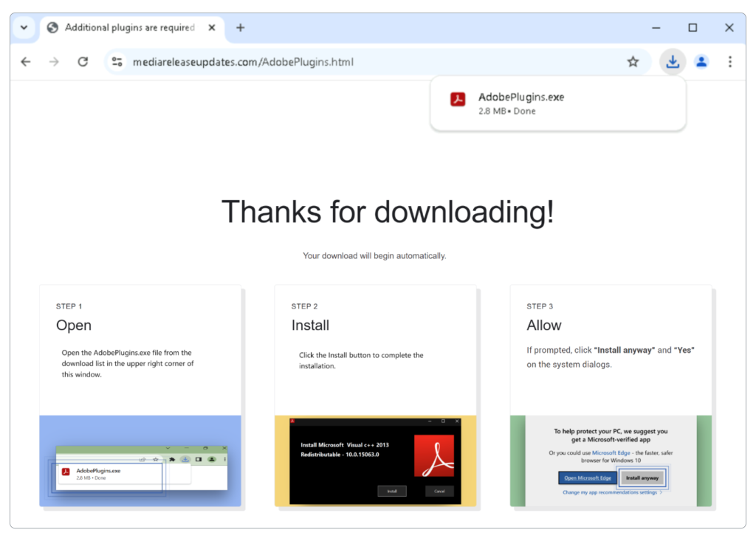The image size is (756, 541).
Task: Open AdobePlugins.exe from the downloads popup
Action: 558,103
